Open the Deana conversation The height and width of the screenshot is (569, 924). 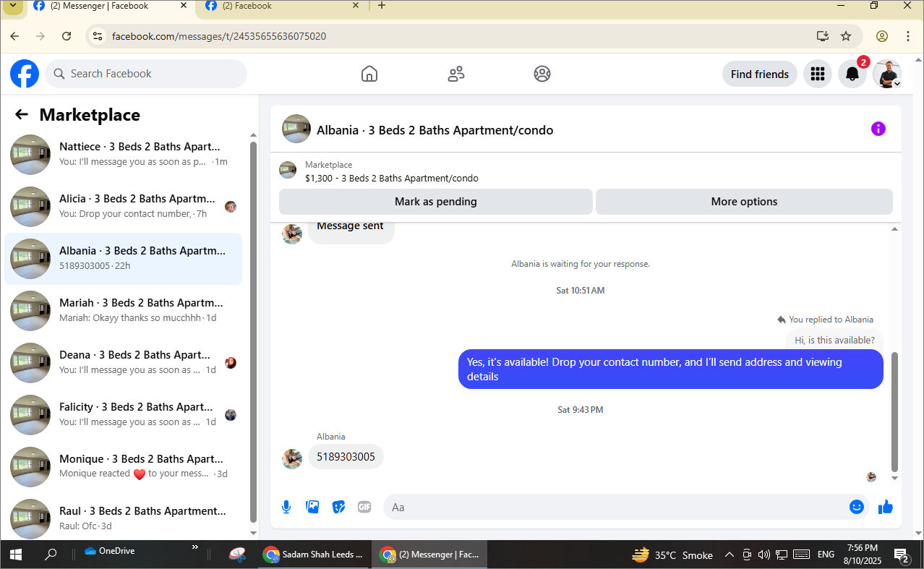[x=124, y=363]
